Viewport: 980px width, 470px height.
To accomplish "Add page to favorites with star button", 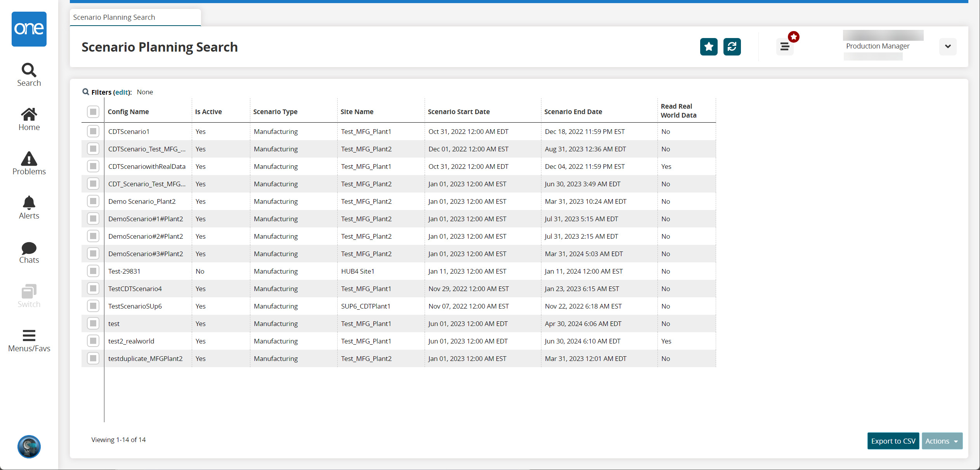I will coord(709,47).
